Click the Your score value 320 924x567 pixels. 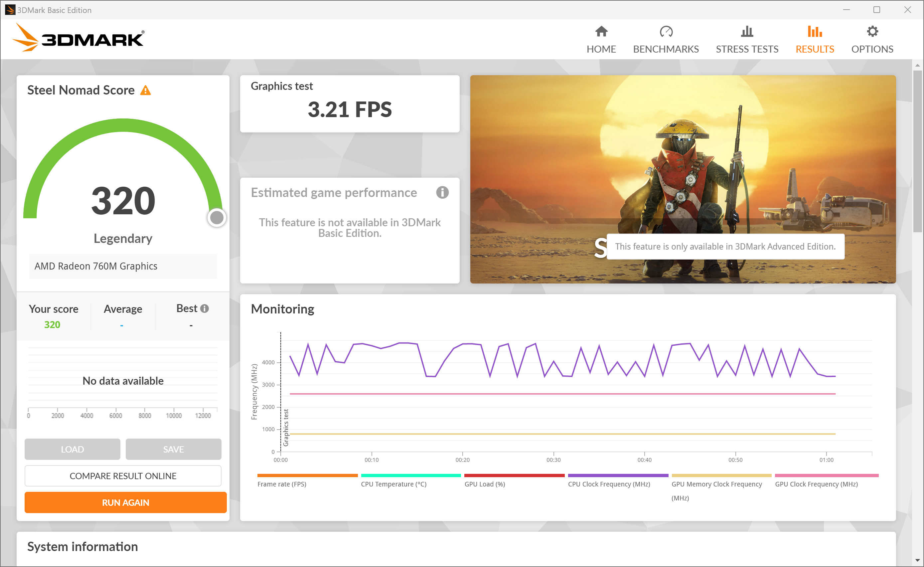click(52, 324)
